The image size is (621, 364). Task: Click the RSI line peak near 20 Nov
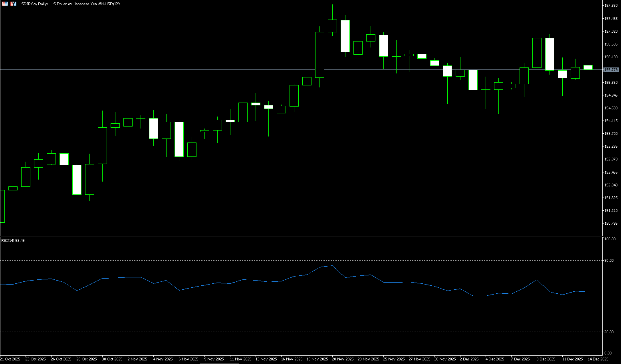[x=332, y=266]
